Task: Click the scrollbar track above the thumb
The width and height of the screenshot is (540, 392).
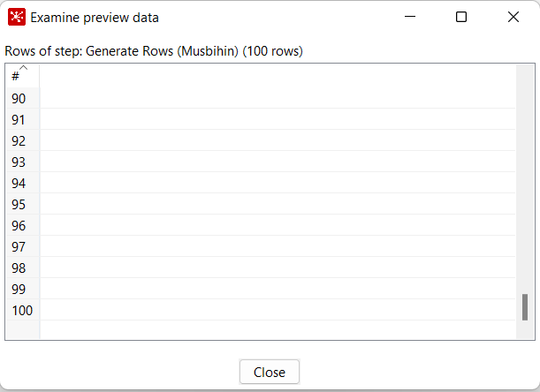Action: pos(525,179)
